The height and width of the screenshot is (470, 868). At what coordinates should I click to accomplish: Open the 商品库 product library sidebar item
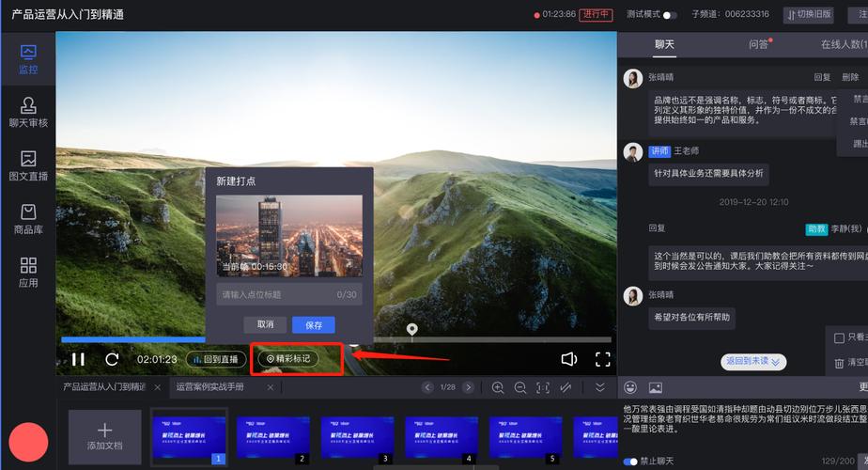pyautogui.click(x=28, y=219)
